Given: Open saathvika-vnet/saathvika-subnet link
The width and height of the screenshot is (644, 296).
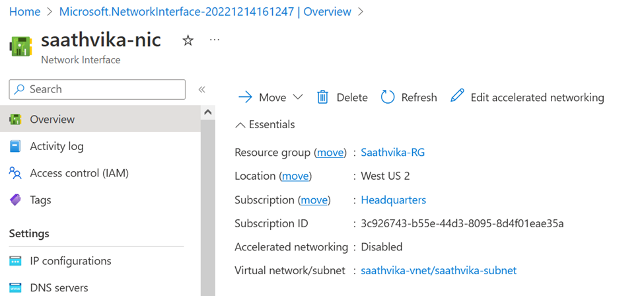Looking at the screenshot, I should coord(439,270).
